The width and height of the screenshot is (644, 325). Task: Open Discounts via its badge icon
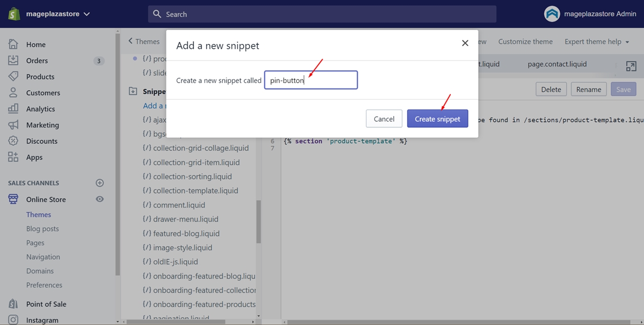pyautogui.click(x=13, y=141)
